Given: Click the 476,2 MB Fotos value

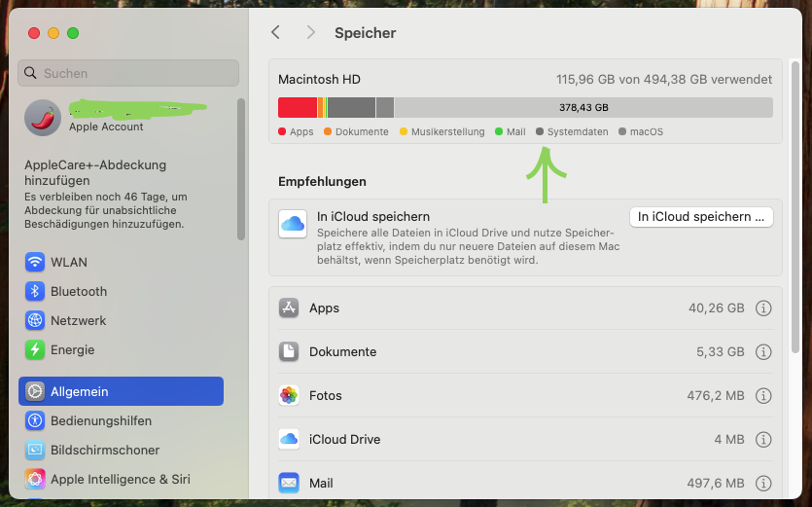Looking at the screenshot, I should [x=716, y=395].
